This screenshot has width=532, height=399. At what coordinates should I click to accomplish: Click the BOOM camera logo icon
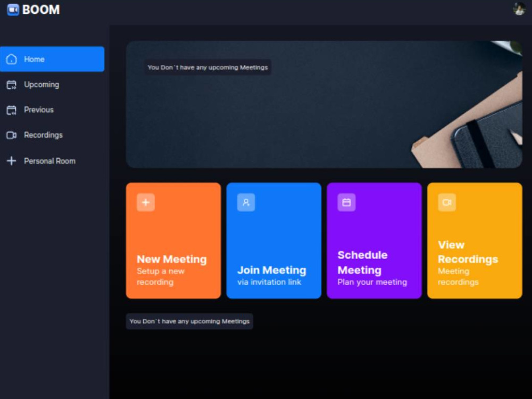13,10
